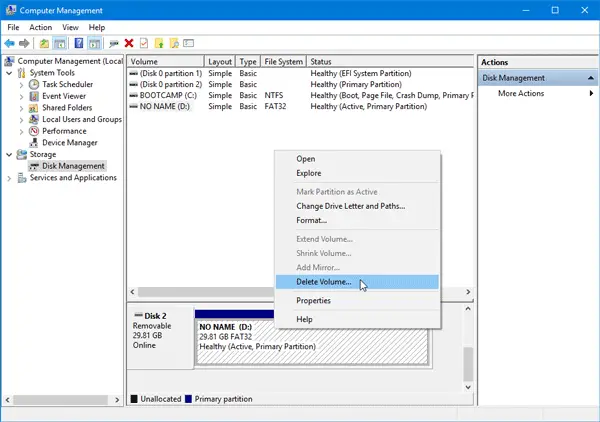Expand Services and Applications node

[9, 178]
